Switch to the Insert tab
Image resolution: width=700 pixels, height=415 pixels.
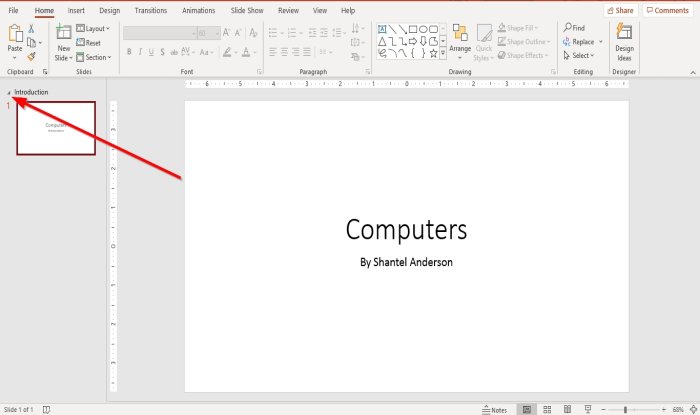76,10
